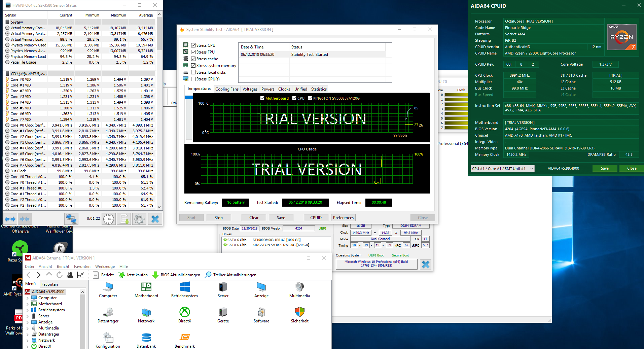The image size is (644, 349).
Task: Click the expand columns arrows icon in HWiNFO
Action: (x=10, y=219)
